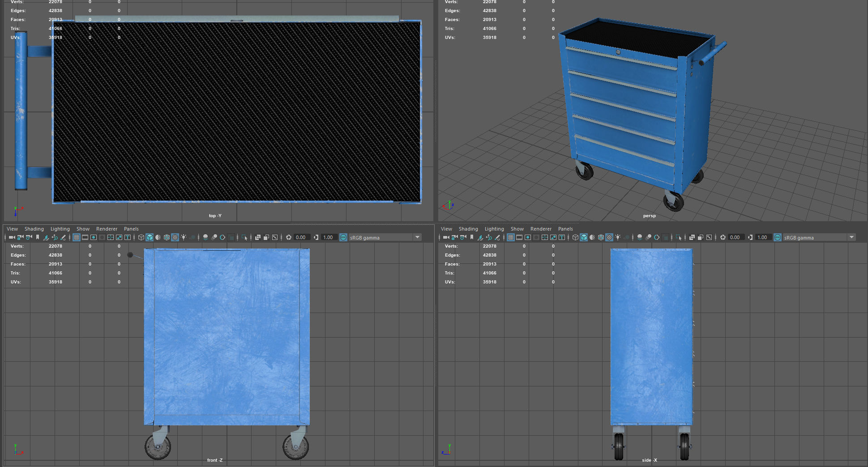Click gamma value 1.00 in front view
868x467 pixels.
coord(329,237)
